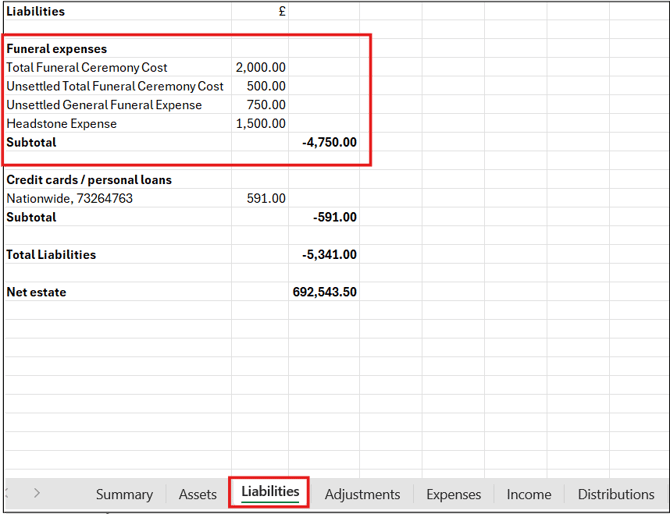The height and width of the screenshot is (514, 670).
Task: Select the 500.00 value cell
Action: tap(260, 86)
